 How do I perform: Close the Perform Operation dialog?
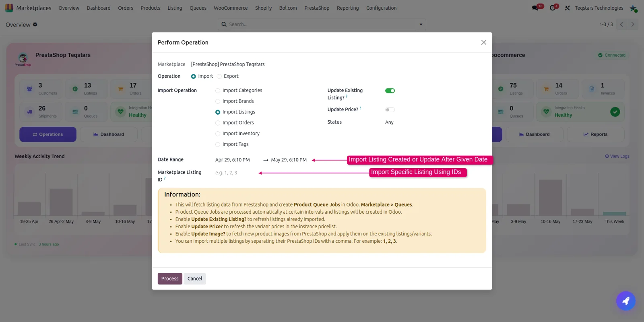click(484, 42)
